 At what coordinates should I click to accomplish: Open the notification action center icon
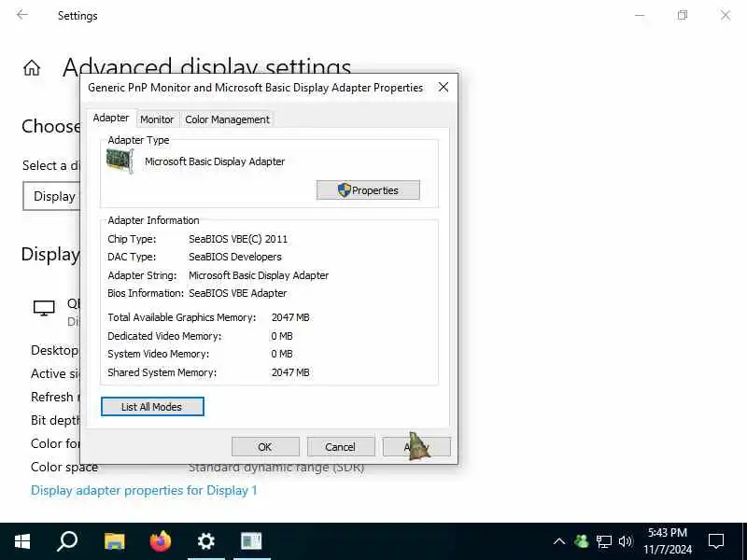(716, 541)
